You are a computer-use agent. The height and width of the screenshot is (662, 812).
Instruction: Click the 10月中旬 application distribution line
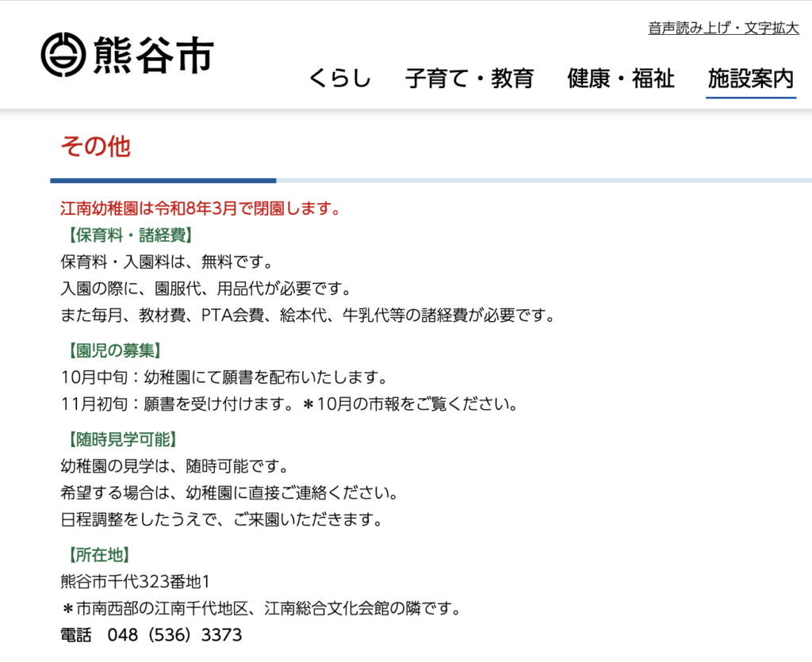[224, 377]
